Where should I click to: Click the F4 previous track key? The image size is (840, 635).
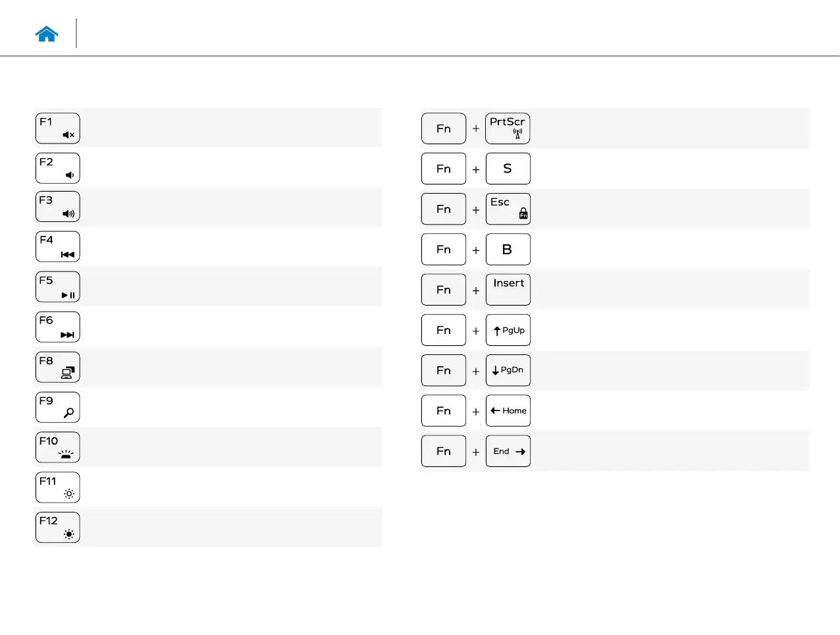(x=57, y=246)
